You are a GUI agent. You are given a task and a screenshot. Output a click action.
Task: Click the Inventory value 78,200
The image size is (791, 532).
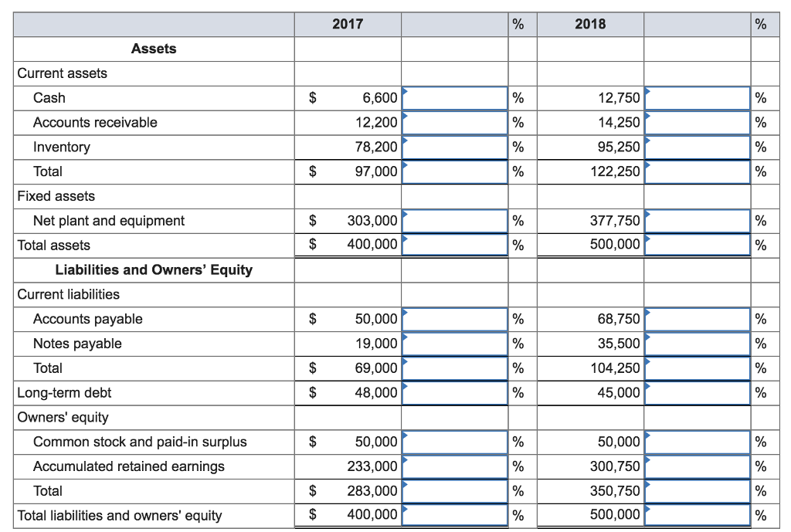(376, 147)
